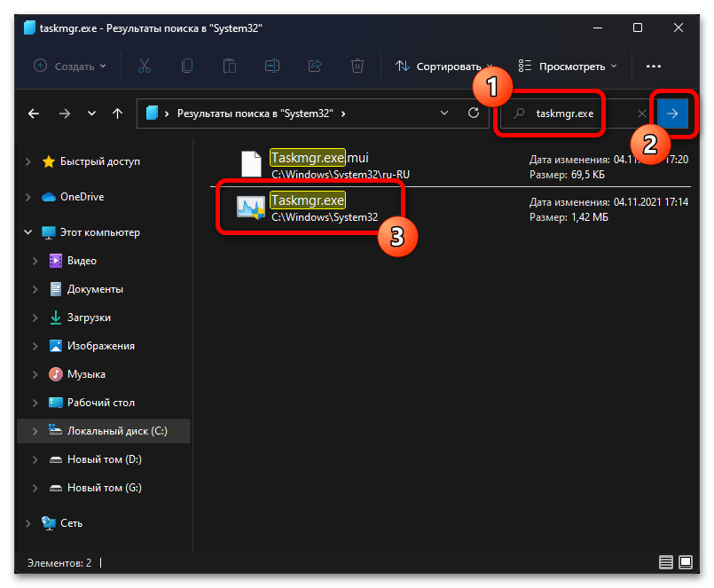Click the Сеть network icon
Screen dimensions: 714x588
[x=49, y=523]
